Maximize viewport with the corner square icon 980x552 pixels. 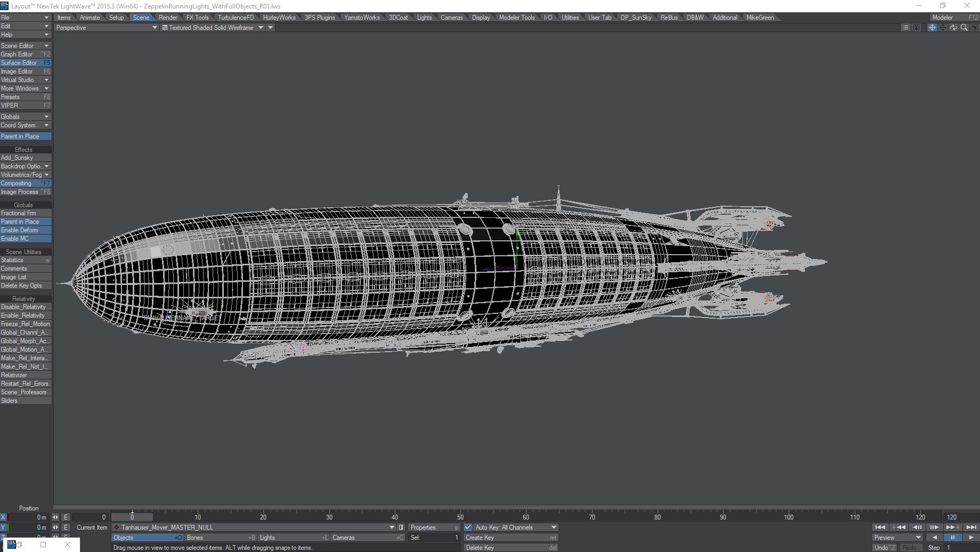974,28
